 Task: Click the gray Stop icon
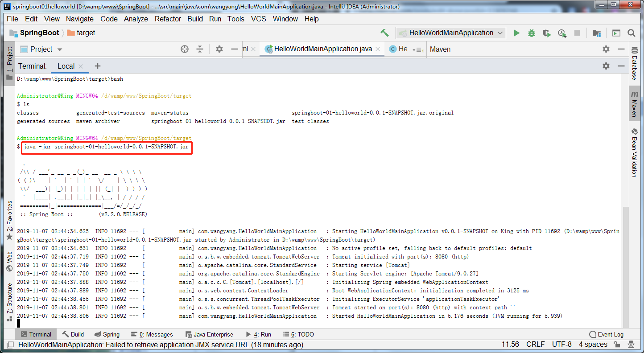pos(577,33)
